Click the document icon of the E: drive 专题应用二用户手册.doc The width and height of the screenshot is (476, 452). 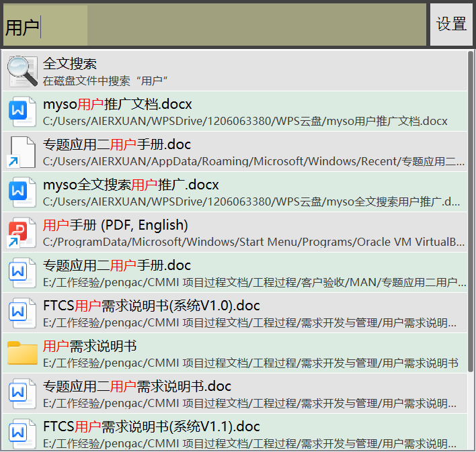(22, 273)
